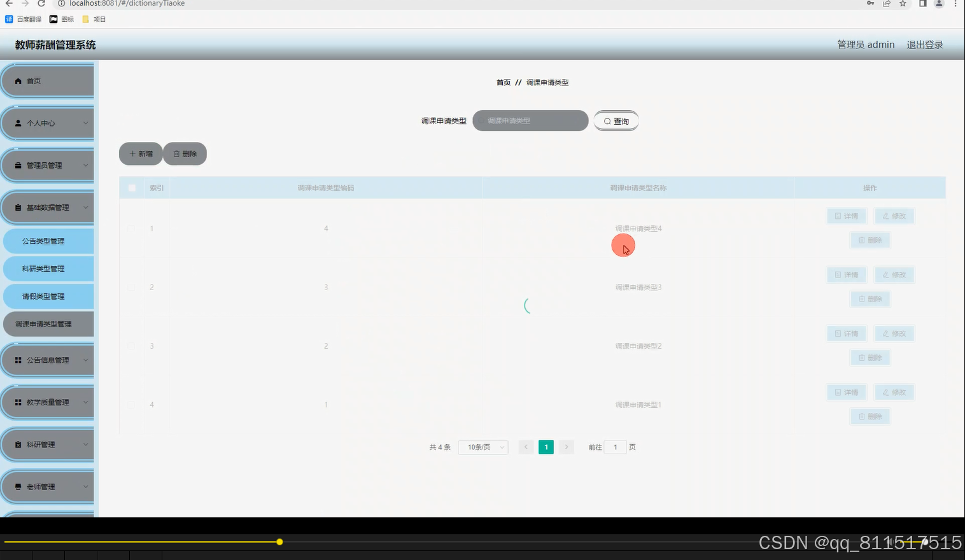Open the 项目 bookmarks folder
Viewport: 965px width, 560px height.
(94, 19)
